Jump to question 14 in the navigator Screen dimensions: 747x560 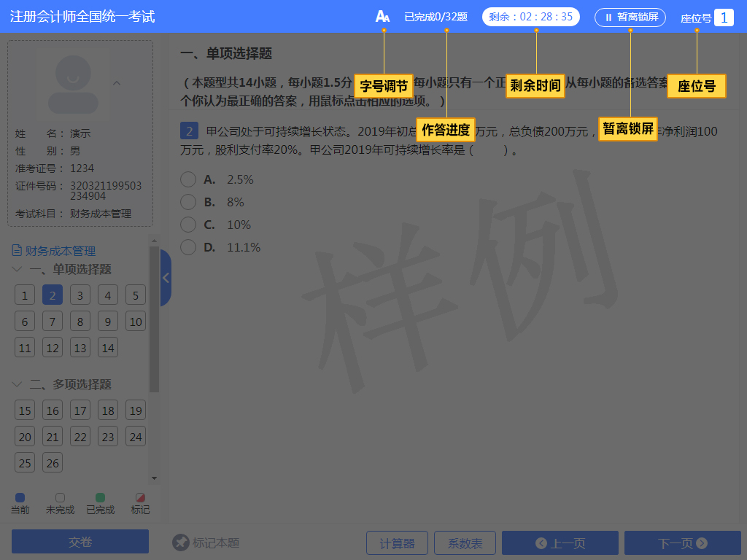coord(107,347)
